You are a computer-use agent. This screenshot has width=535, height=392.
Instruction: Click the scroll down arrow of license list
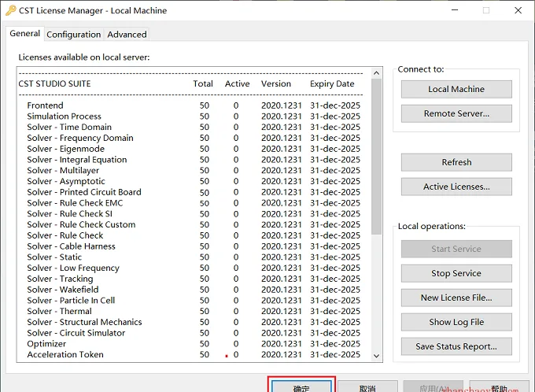376,356
